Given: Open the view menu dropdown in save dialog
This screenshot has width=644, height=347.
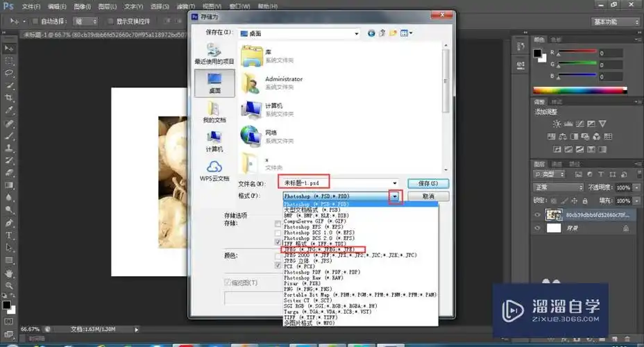Looking at the screenshot, I should pos(406,33).
